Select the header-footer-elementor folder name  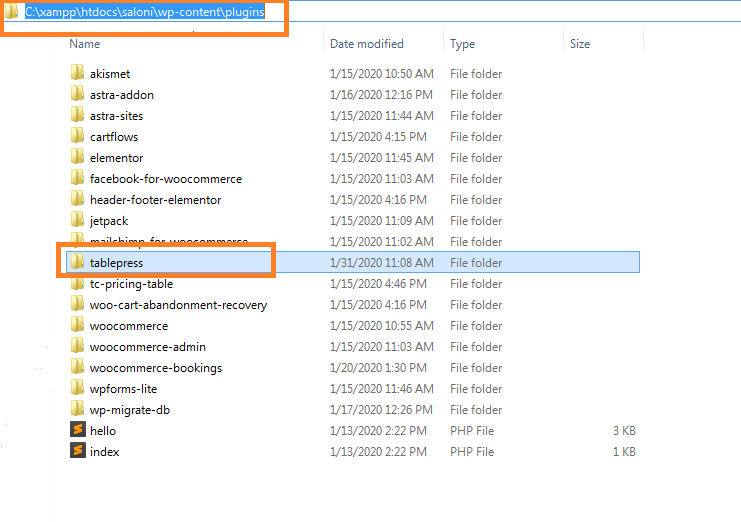click(x=155, y=200)
